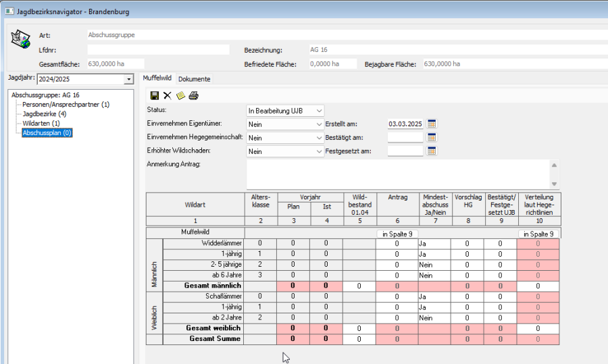Click the yellow note icon in toolbar
The image size is (608, 364).
point(180,96)
